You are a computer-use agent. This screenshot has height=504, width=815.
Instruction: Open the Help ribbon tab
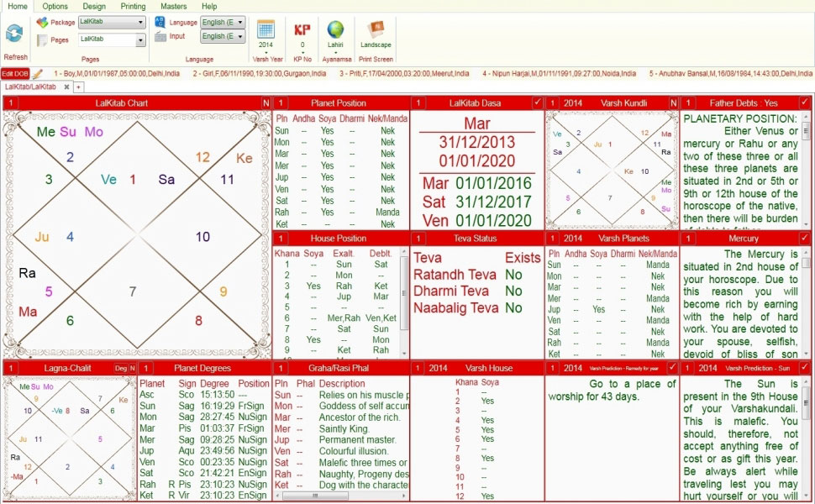pos(209,6)
